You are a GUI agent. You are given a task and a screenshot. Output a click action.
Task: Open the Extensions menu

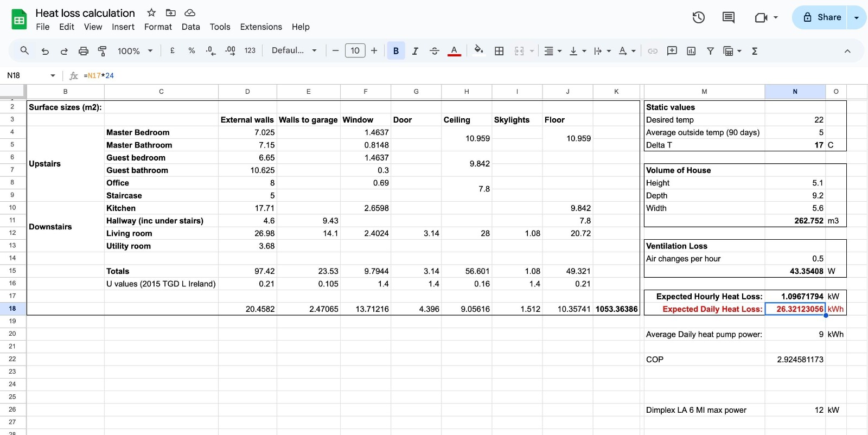click(261, 27)
